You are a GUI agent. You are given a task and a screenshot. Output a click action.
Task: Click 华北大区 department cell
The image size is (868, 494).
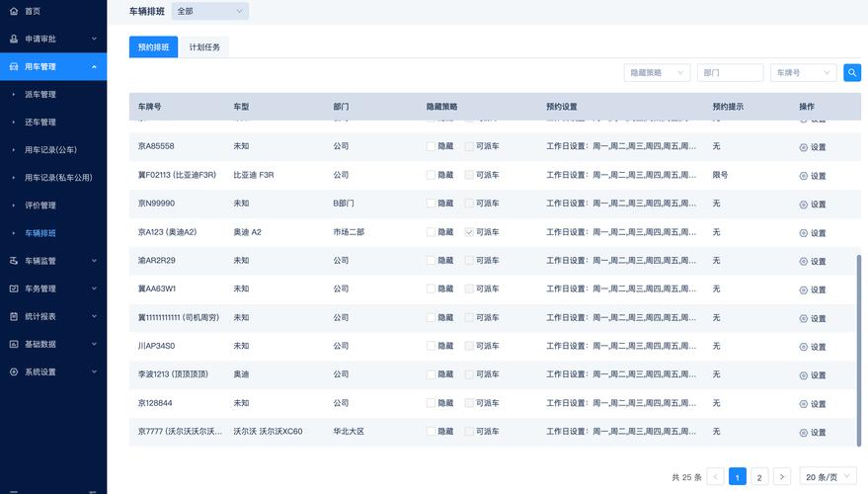[x=349, y=432]
